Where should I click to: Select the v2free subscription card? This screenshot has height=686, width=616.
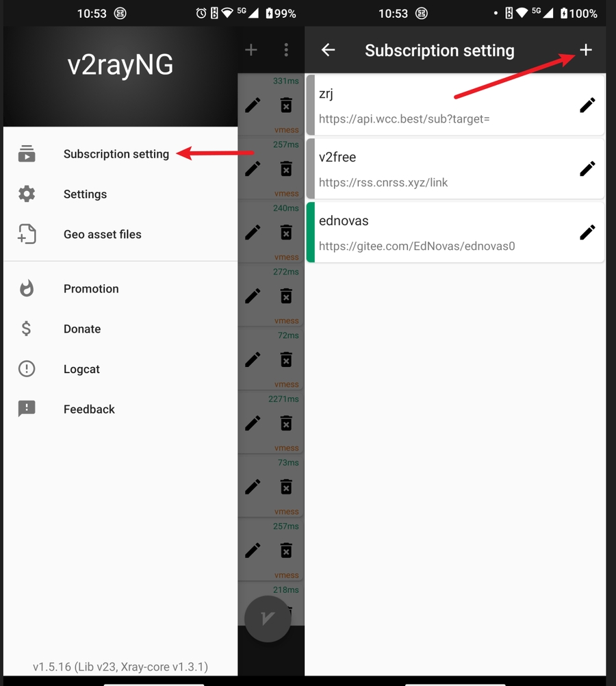pos(455,168)
